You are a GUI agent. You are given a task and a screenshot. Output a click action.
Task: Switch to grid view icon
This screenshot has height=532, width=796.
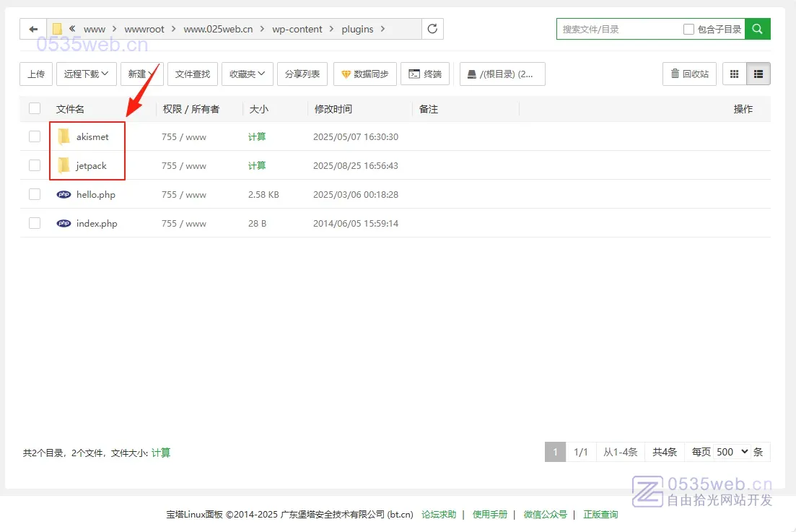pyautogui.click(x=735, y=74)
